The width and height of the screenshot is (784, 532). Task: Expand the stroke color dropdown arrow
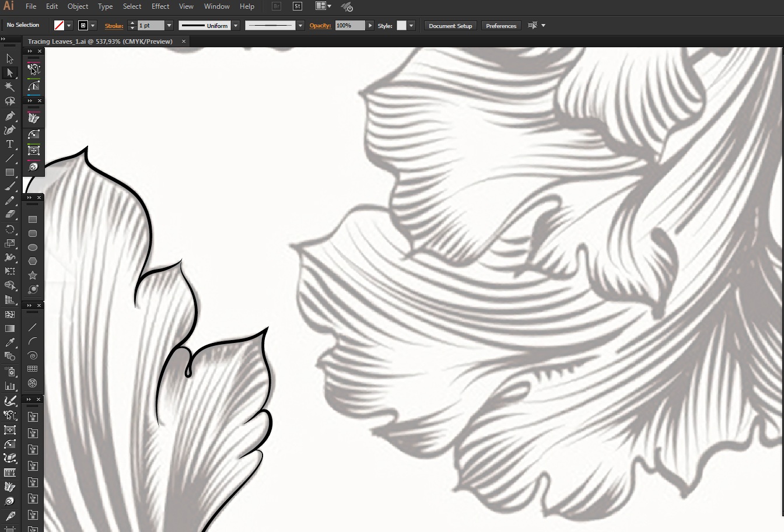point(93,26)
